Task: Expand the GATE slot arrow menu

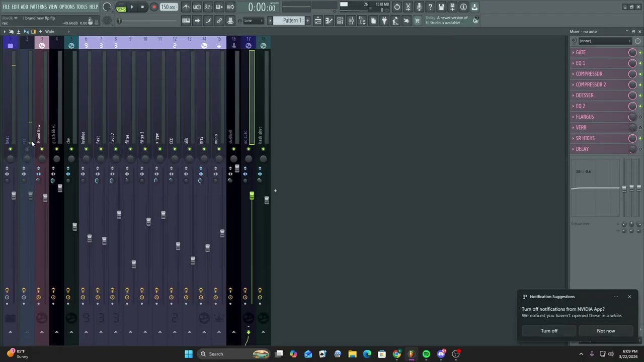Action: 573,53
